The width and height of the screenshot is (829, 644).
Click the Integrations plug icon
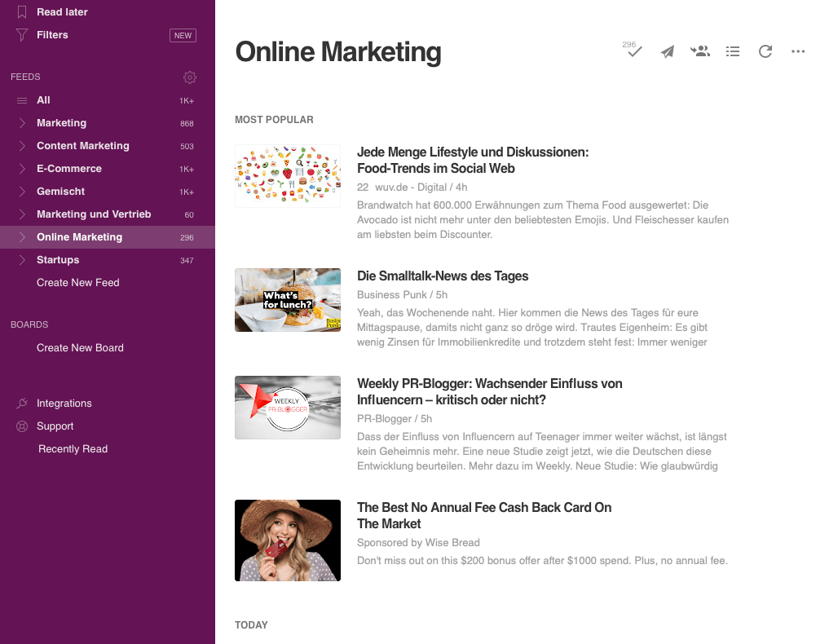pos(22,404)
